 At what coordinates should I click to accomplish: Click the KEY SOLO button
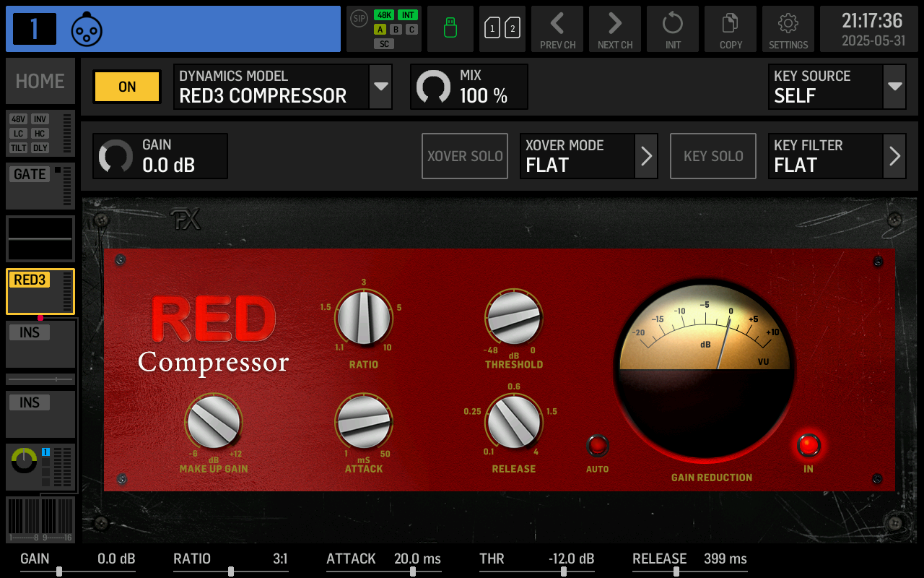(713, 155)
